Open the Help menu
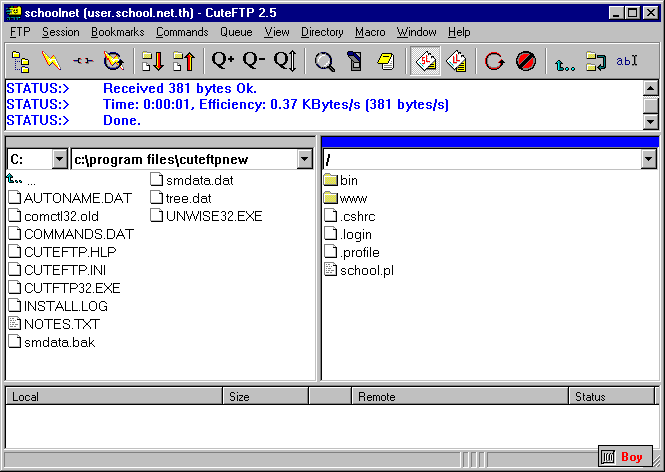This screenshot has height=472, width=665. 459,32
